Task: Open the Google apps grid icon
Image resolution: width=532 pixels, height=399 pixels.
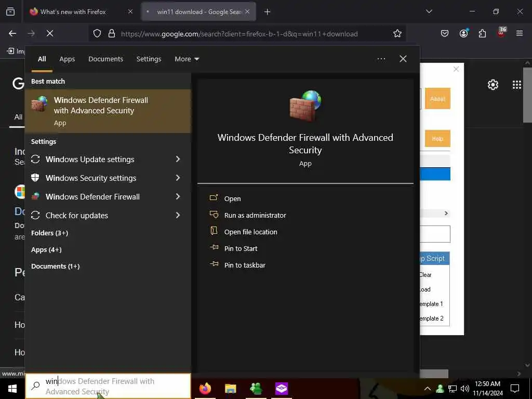Action: tap(517, 85)
